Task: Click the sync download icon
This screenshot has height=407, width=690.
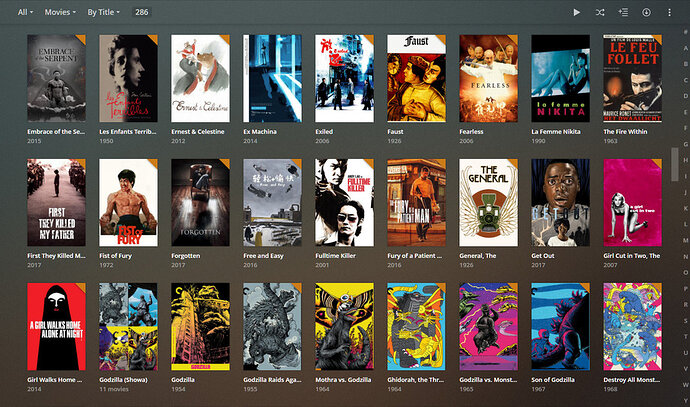Action: click(x=646, y=12)
